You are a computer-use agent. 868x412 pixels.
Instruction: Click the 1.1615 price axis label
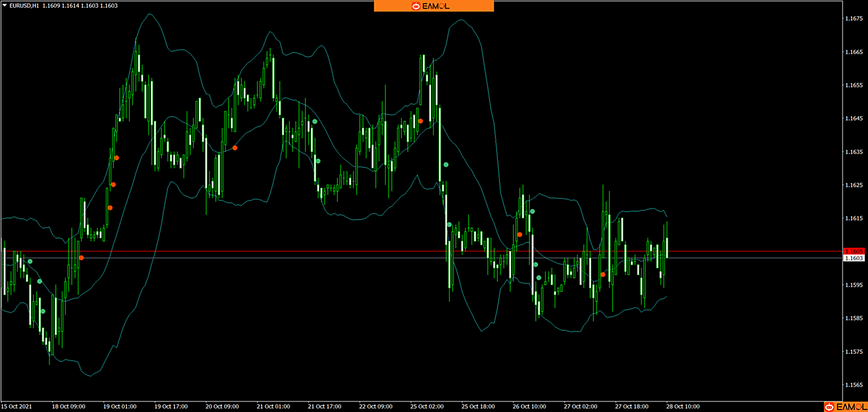click(854, 218)
